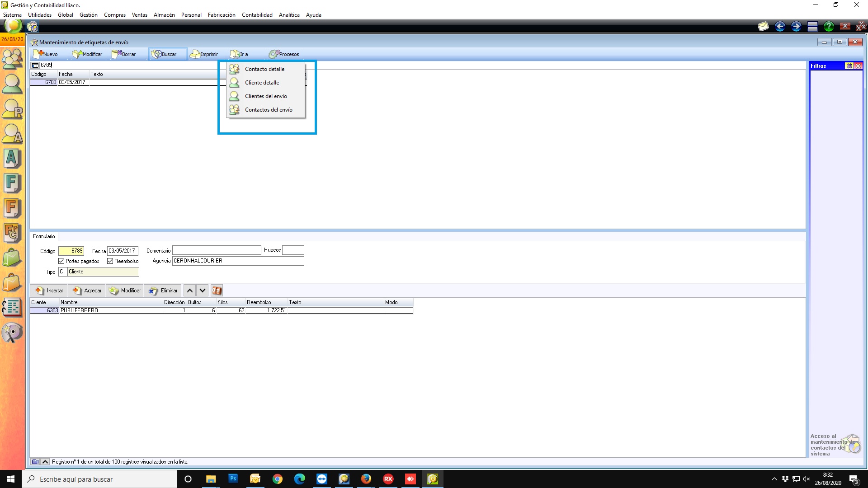
Task: Open the Sistema menu
Action: coord(12,15)
